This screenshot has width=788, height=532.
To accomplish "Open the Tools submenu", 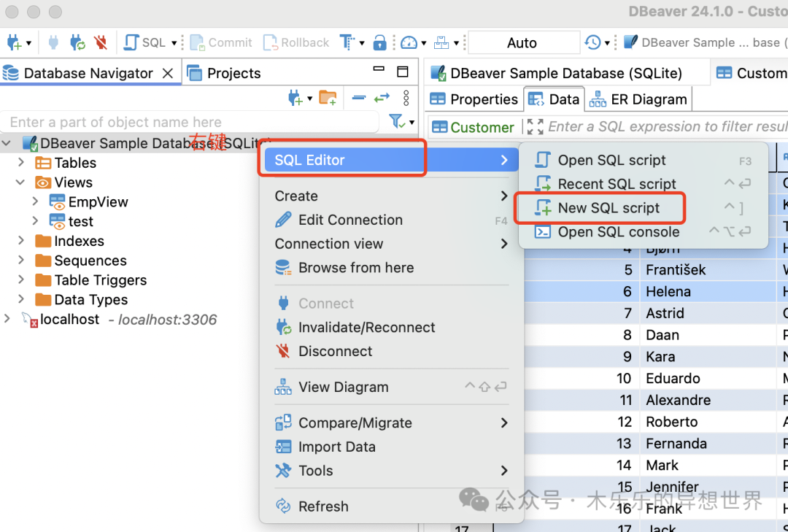I will 392,471.
